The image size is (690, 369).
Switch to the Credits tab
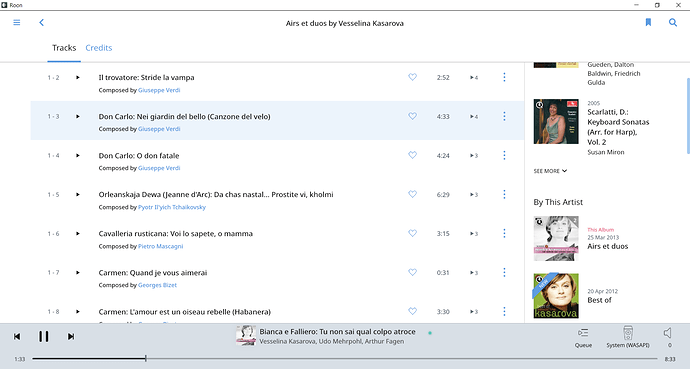click(99, 48)
